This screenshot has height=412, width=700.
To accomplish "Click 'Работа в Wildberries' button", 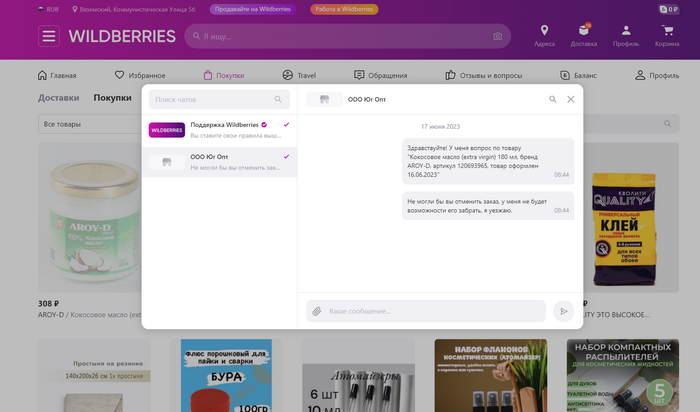I will (x=344, y=9).
